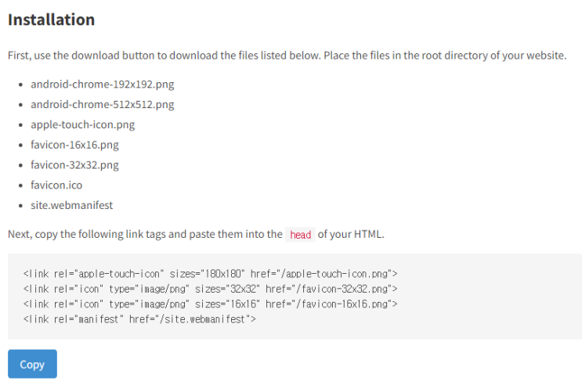Click the manifest link tag code line
582x392 pixels.
139,319
